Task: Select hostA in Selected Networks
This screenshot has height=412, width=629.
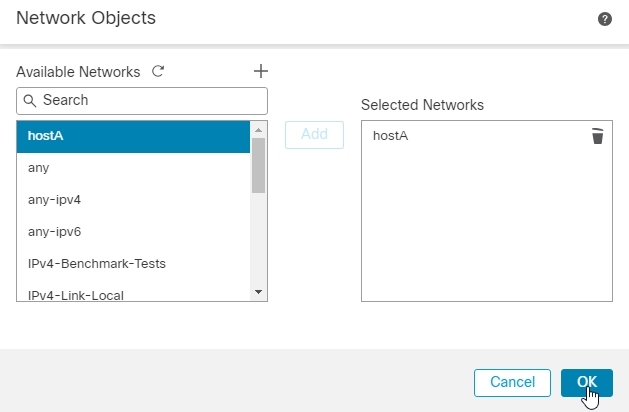Action: pos(390,136)
